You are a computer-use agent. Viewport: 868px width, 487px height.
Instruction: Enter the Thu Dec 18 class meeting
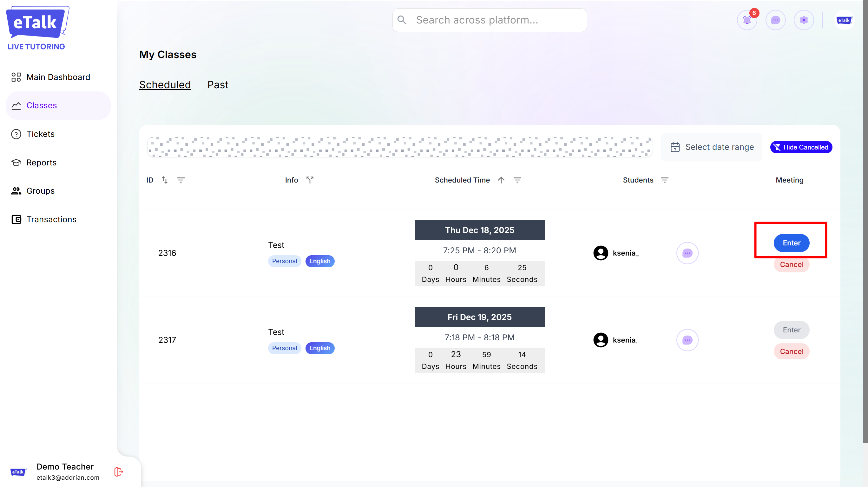[x=791, y=243]
